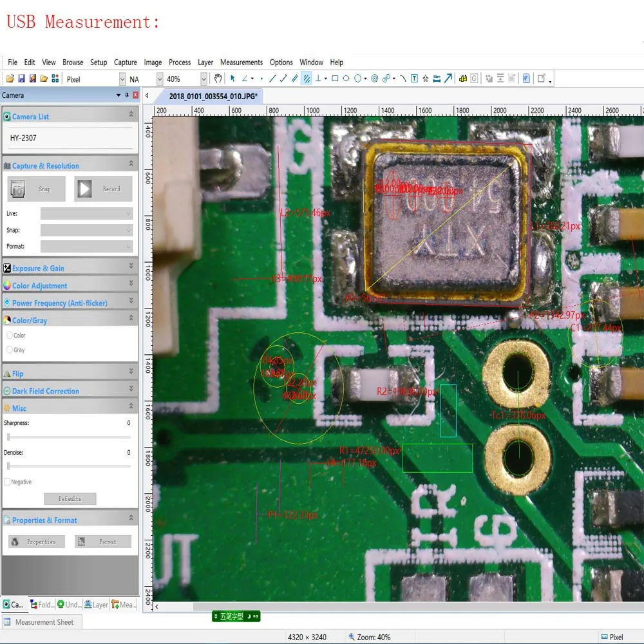Choose the angle measurement tool

[245, 79]
